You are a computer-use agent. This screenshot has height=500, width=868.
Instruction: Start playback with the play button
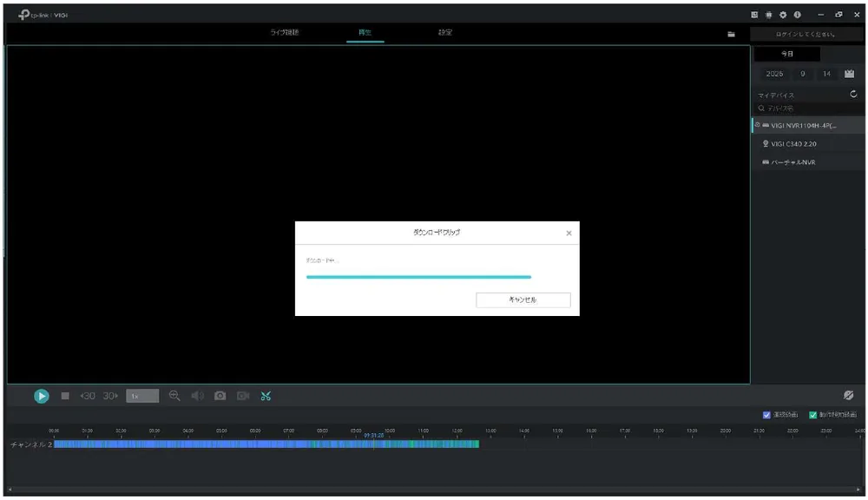(x=42, y=396)
